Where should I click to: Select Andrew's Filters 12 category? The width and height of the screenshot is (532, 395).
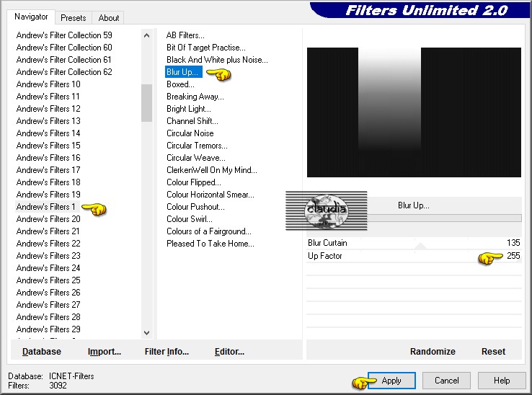pyautogui.click(x=48, y=109)
